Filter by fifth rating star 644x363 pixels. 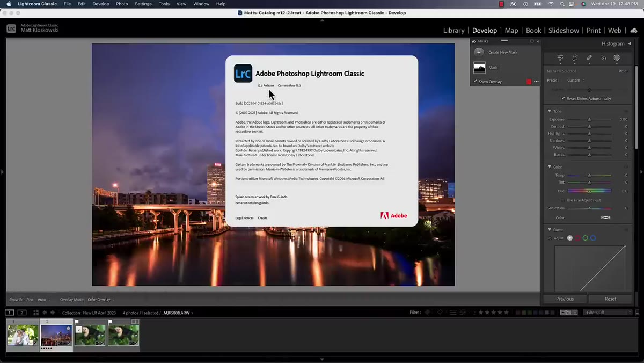click(x=507, y=312)
